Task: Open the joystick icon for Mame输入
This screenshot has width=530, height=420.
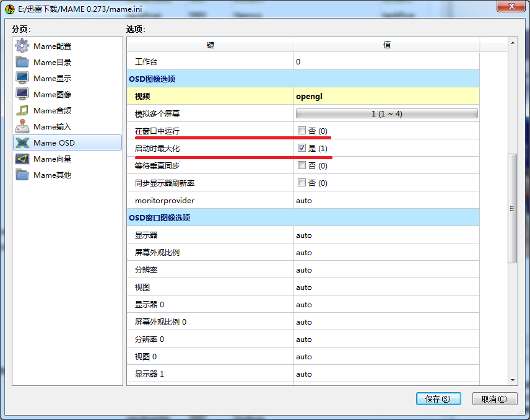Action: pyautogui.click(x=22, y=126)
